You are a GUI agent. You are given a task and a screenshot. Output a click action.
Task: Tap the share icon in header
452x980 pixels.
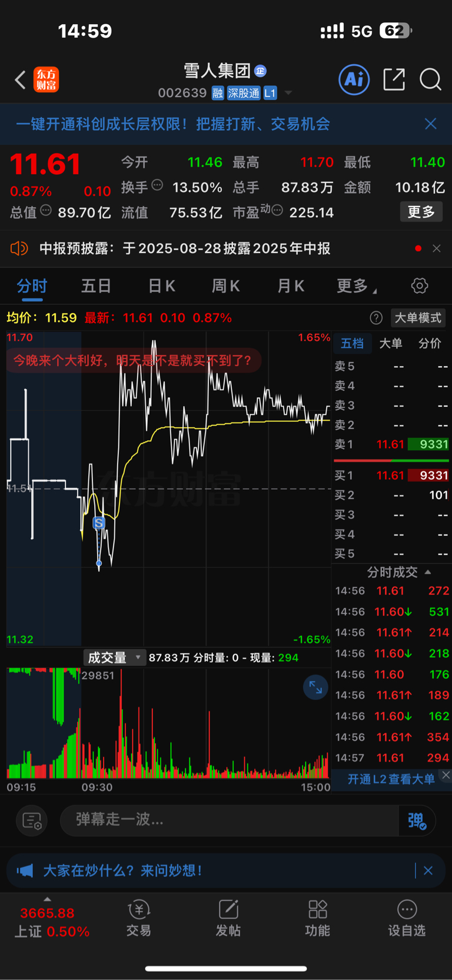[x=394, y=79]
